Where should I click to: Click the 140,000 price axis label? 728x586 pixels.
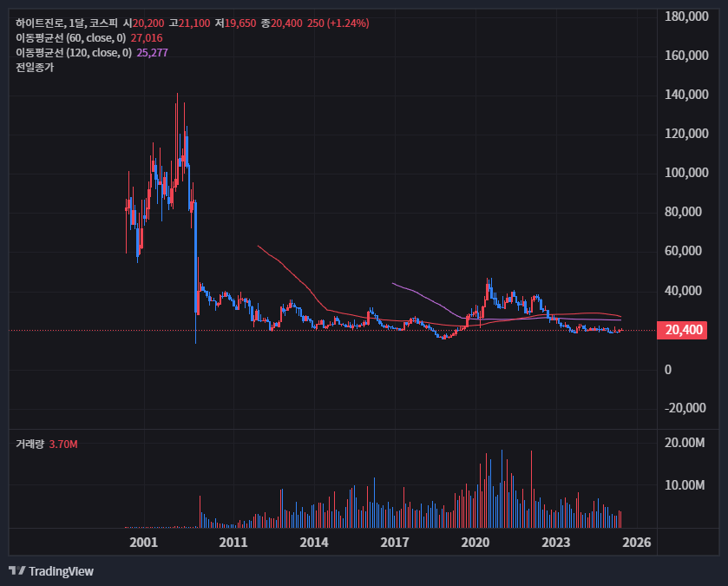[x=686, y=95]
